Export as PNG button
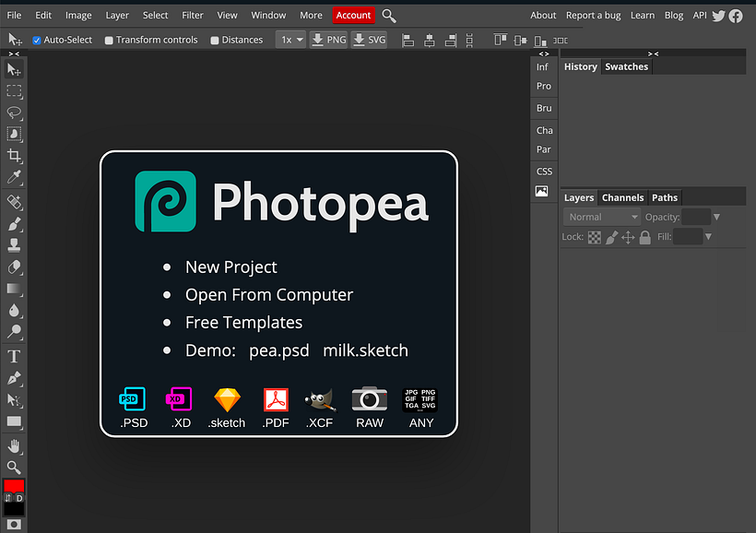This screenshot has height=533, width=756. pos(328,40)
